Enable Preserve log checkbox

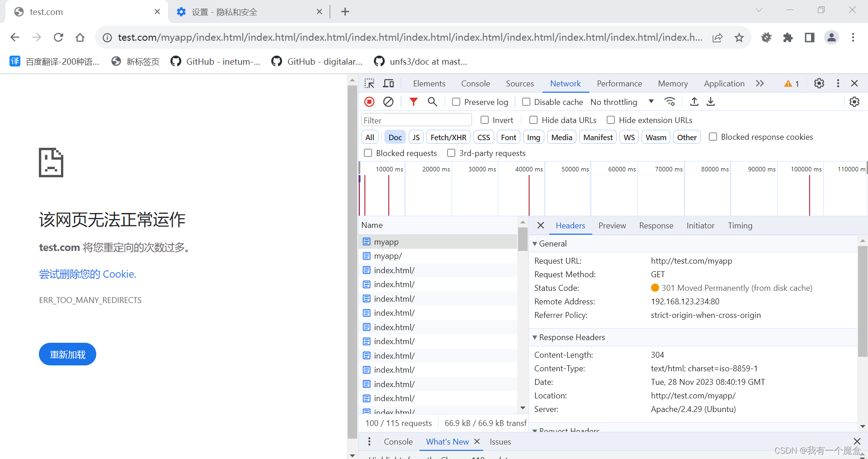pyautogui.click(x=456, y=102)
